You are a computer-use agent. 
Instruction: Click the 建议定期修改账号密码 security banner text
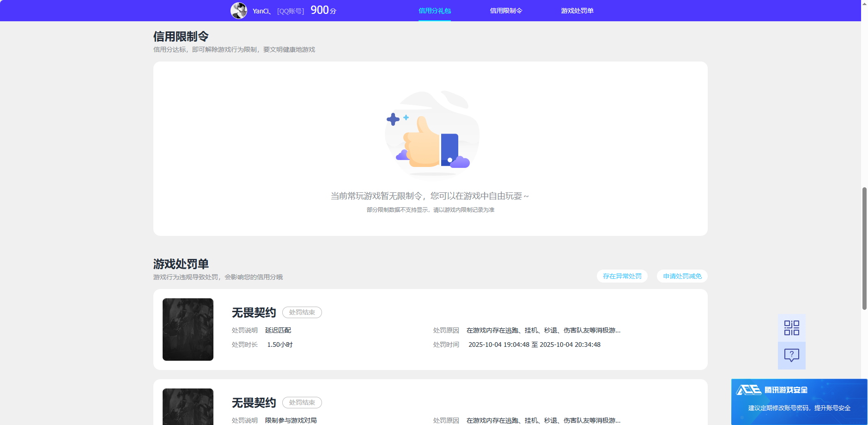[x=799, y=408]
